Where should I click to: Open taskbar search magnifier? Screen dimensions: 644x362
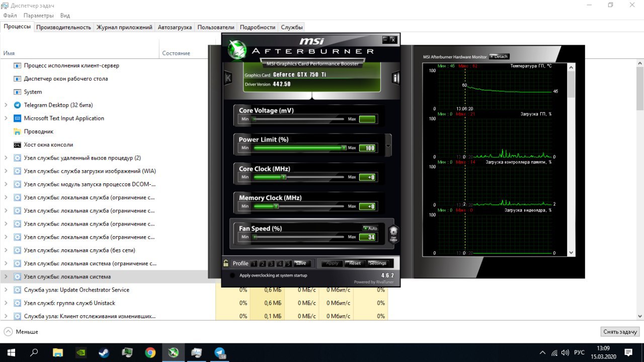pyautogui.click(x=34, y=352)
